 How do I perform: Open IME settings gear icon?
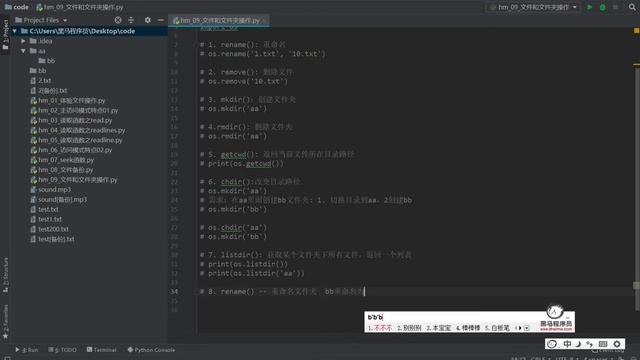617,344
